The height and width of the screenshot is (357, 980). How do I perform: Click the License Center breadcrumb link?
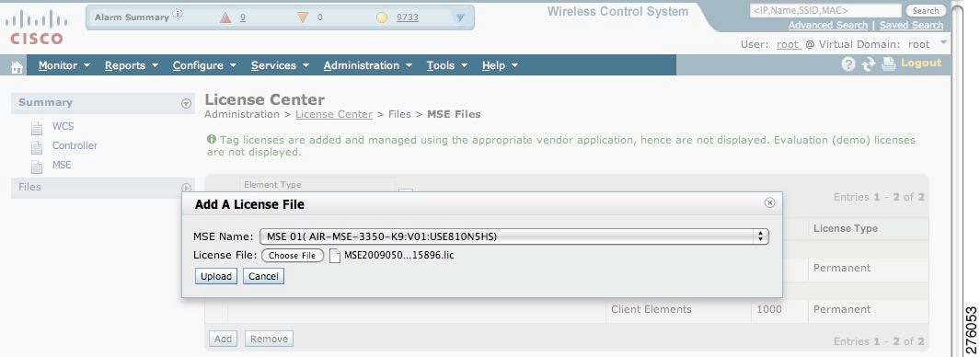[x=334, y=114]
